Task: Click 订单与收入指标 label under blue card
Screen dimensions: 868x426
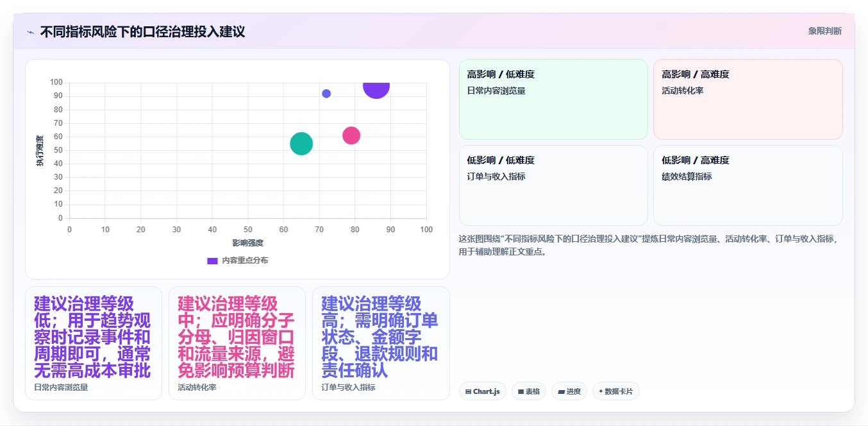Action: (x=348, y=388)
